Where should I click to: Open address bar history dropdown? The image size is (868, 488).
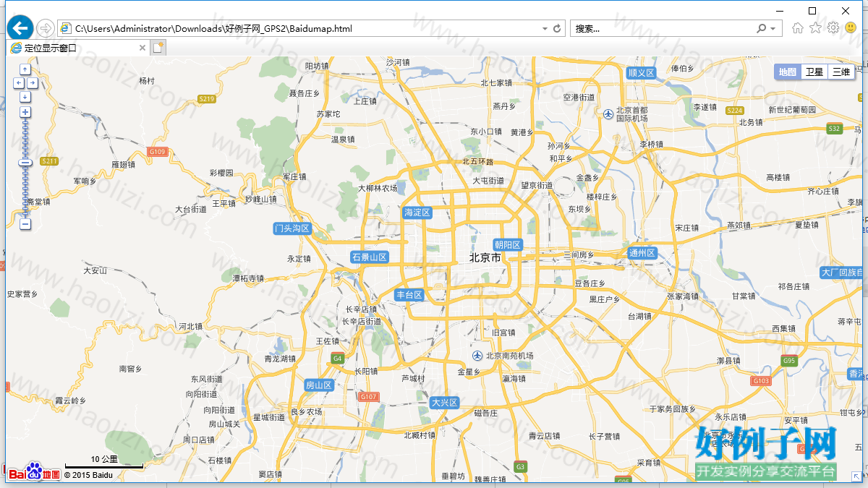545,29
